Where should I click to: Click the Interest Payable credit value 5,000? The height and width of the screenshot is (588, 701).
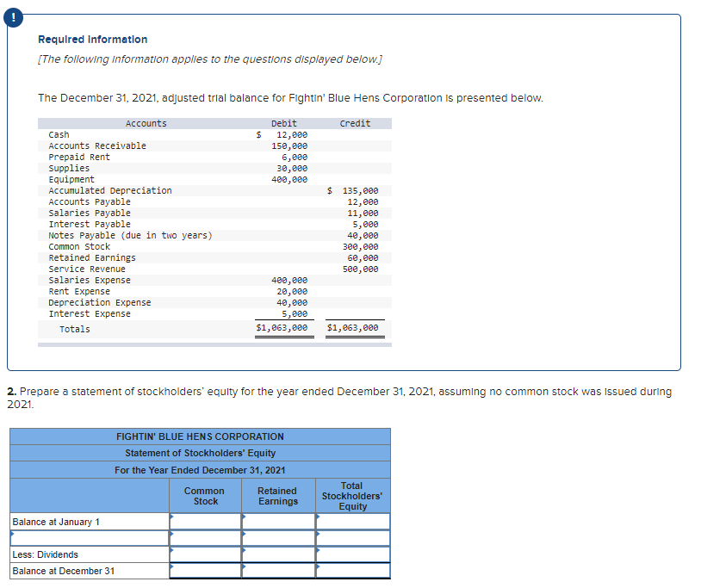[365, 225]
